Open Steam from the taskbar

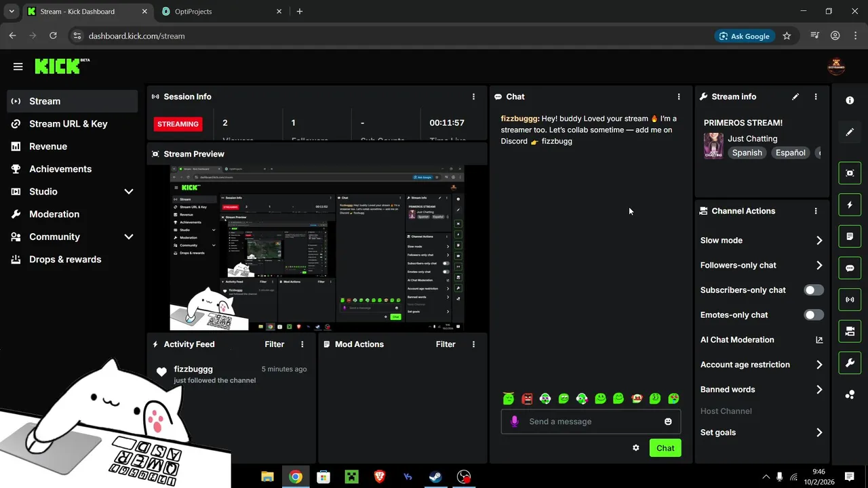435,476
